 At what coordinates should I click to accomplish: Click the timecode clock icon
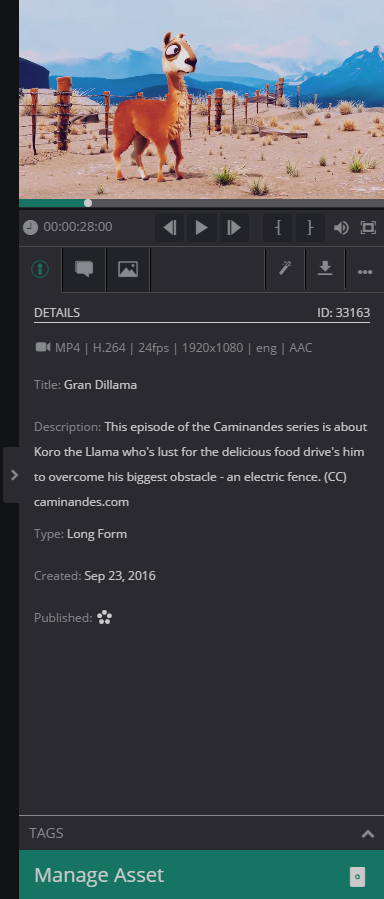click(x=30, y=228)
